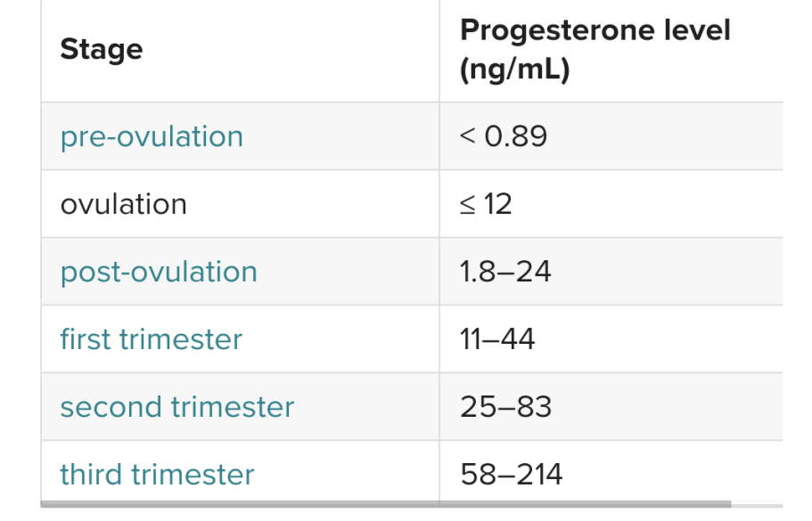Open the third trimester link
The image size is (812, 521).
pos(157,475)
